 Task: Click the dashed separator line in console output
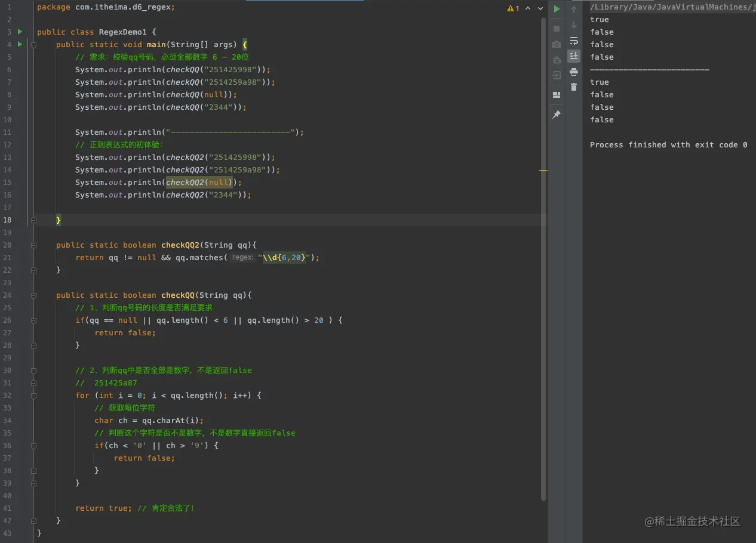[650, 70]
